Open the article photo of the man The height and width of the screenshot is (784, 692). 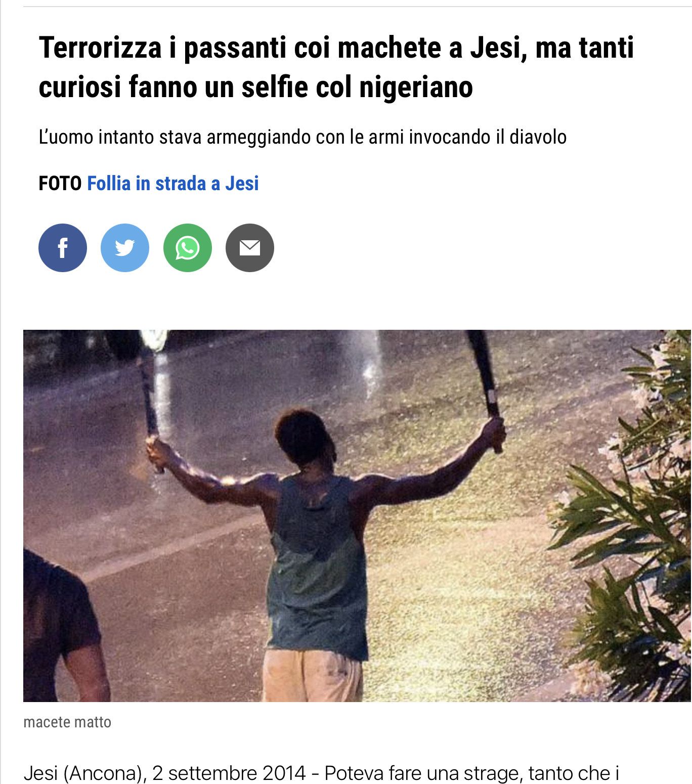pyautogui.click(x=357, y=515)
